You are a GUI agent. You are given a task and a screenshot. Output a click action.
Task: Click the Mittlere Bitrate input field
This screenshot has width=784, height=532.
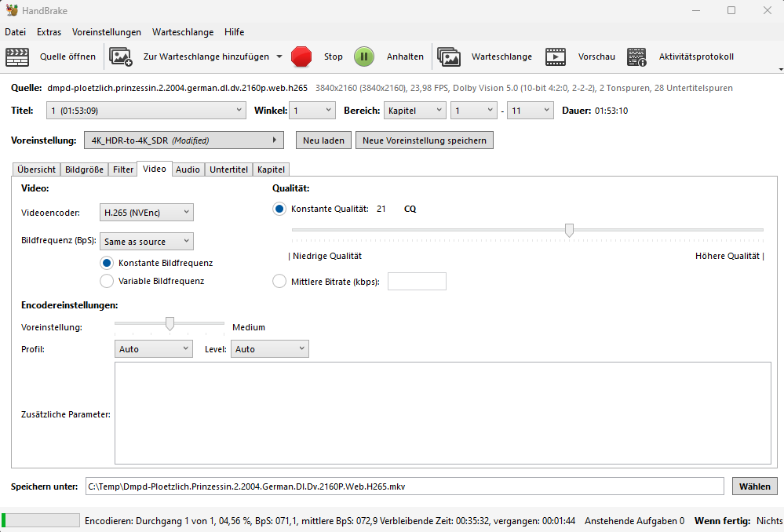pyautogui.click(x=417, y=281)
